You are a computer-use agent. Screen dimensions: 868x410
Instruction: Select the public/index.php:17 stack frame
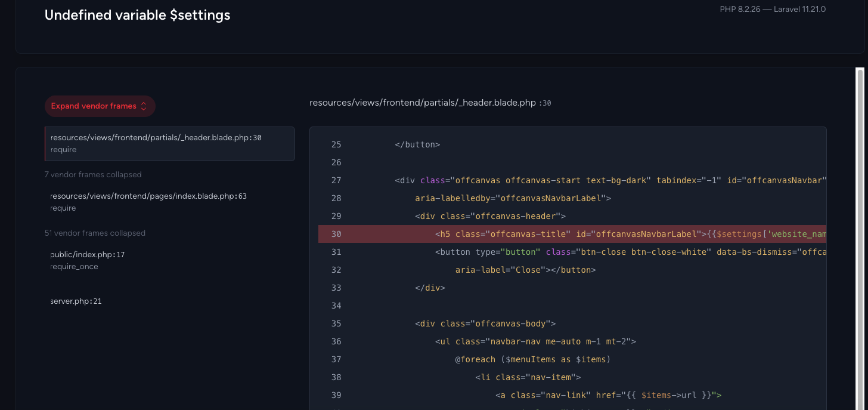point(170,261)
